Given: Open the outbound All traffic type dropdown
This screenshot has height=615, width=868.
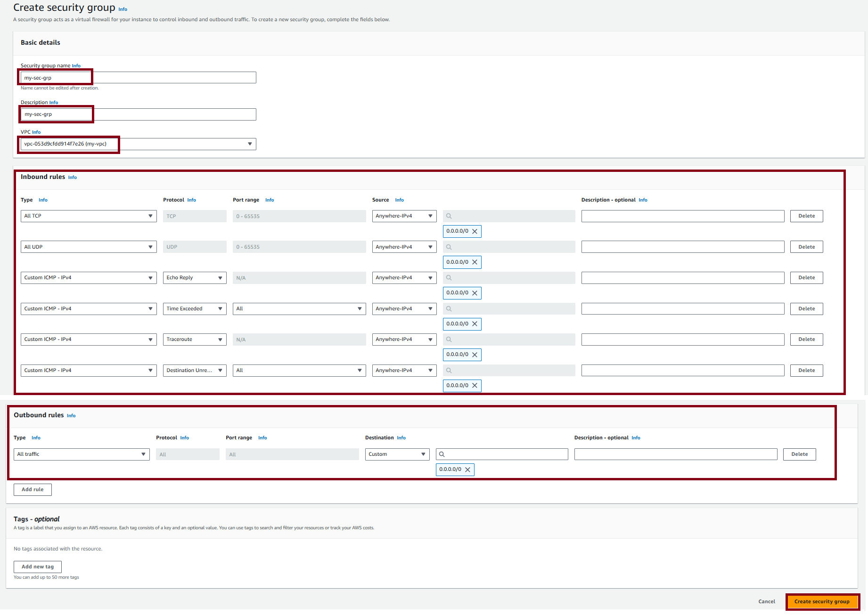Looking at the screenshot, I should (x=82, y=454).
